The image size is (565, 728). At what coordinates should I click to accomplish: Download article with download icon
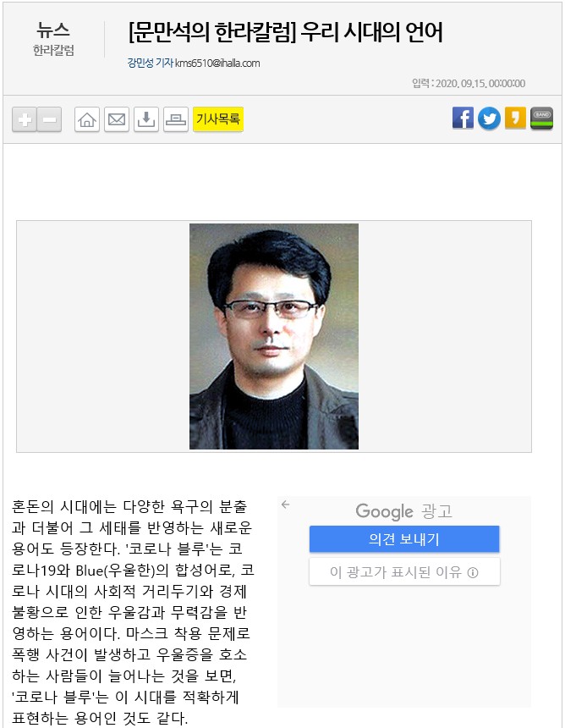[146, 120]
